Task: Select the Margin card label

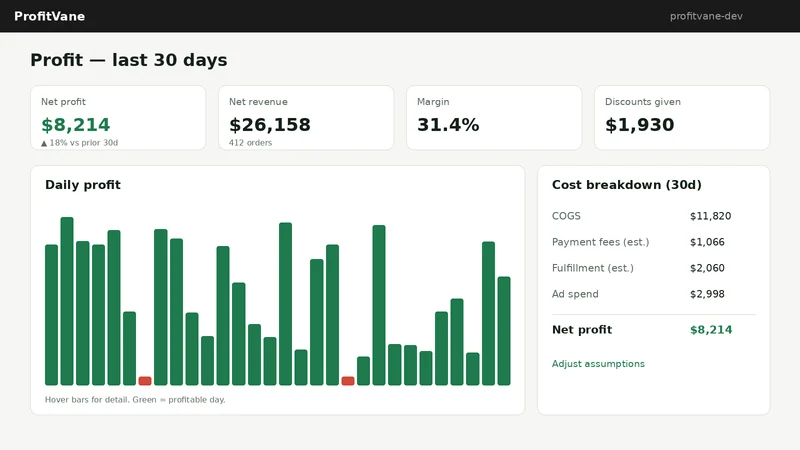Action: point(433,102)
